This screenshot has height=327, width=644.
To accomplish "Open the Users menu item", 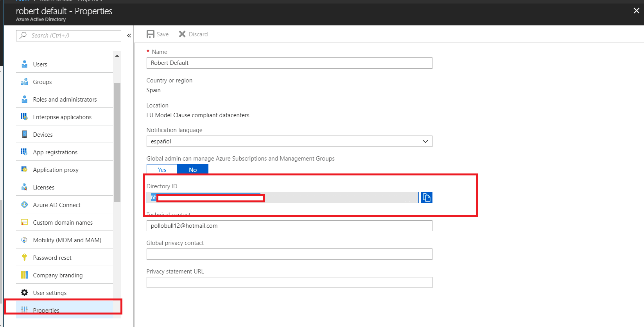I will point(65,64).
